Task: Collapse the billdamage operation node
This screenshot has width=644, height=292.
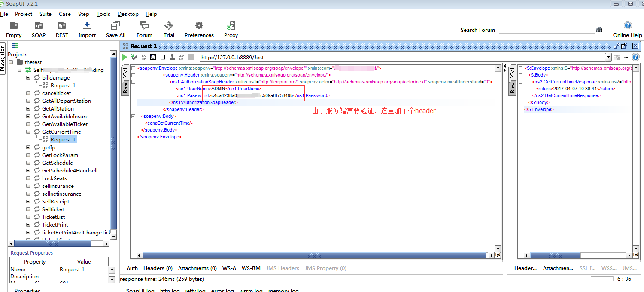Action: coord(28,78)
